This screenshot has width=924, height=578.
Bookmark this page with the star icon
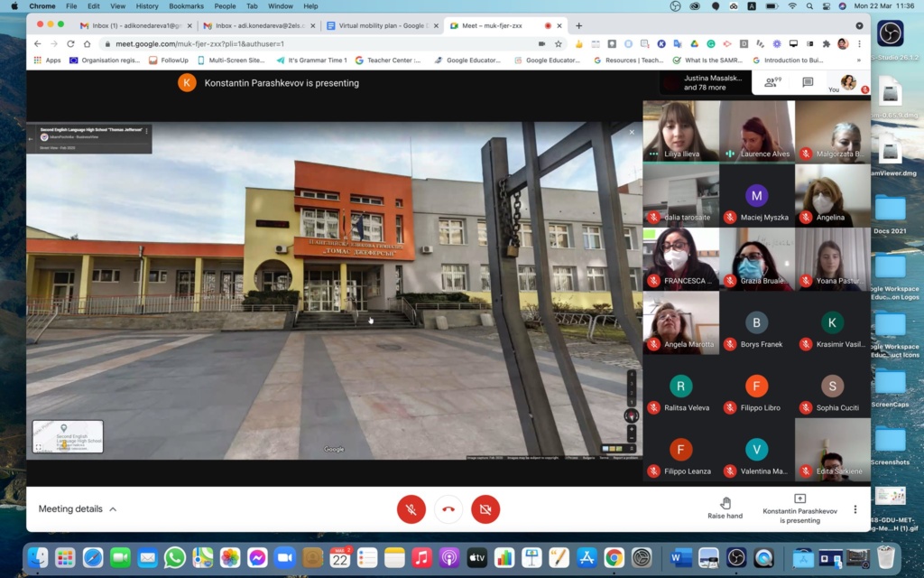coord(559,43)
